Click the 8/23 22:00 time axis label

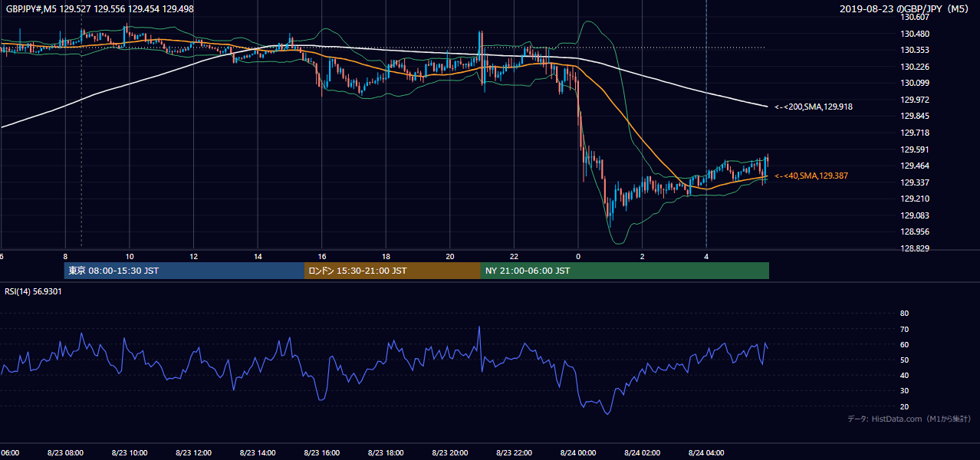(x=514, y=452)
